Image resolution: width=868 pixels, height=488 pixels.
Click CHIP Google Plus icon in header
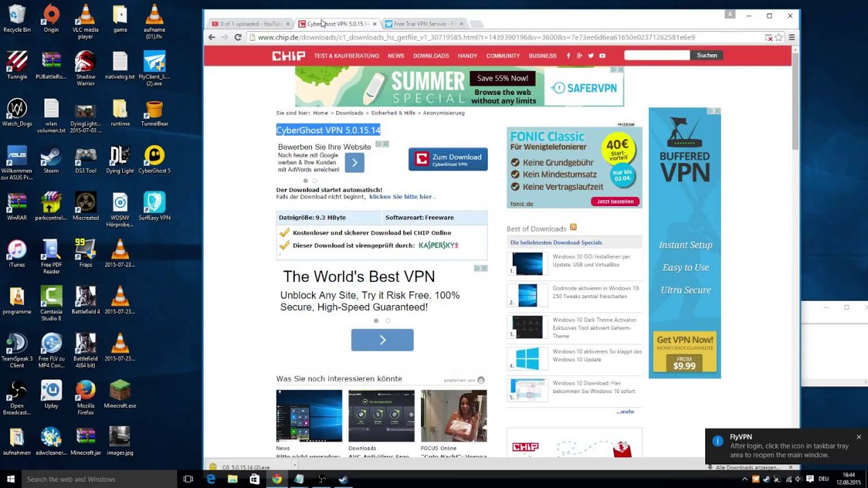point(580,56)
